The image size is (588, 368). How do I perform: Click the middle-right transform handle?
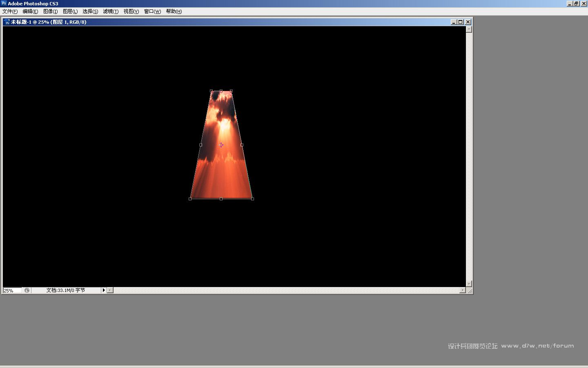click(x=242, y=145)
